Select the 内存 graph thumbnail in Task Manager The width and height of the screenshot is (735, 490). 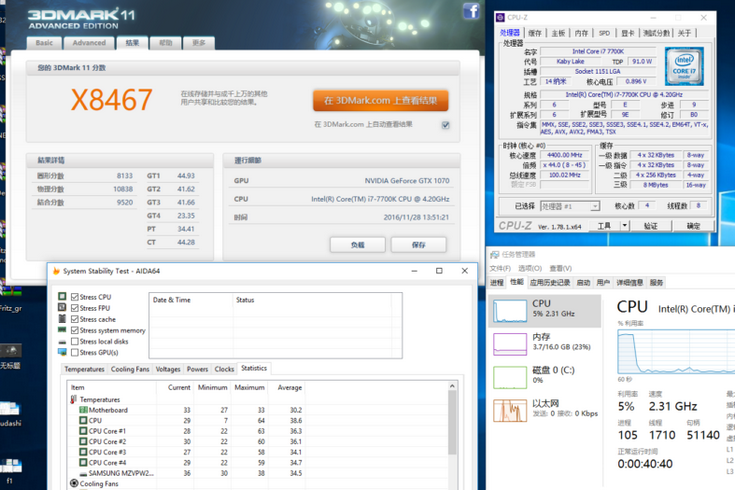[510, 344]
